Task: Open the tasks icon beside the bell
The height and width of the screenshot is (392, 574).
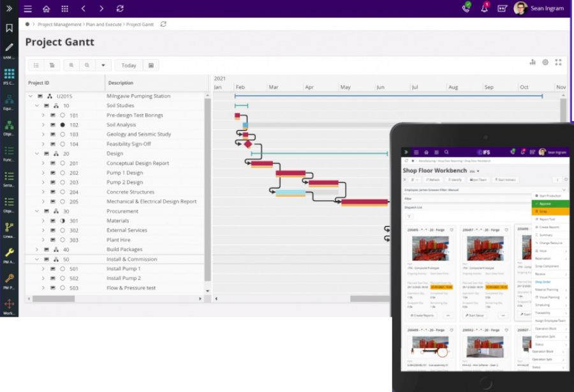Action: [503, 8]
